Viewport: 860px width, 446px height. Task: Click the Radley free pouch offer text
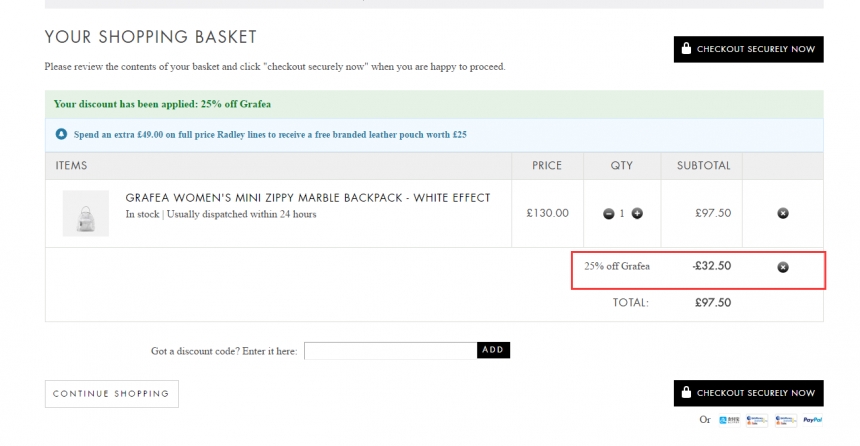click(270, 135)
